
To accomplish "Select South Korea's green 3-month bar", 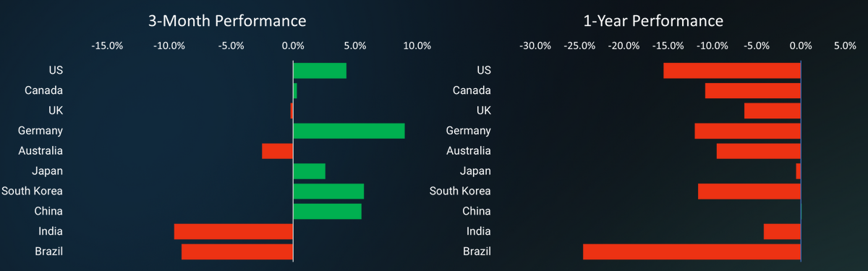I will pyautogui.click(x=328, y=192).
